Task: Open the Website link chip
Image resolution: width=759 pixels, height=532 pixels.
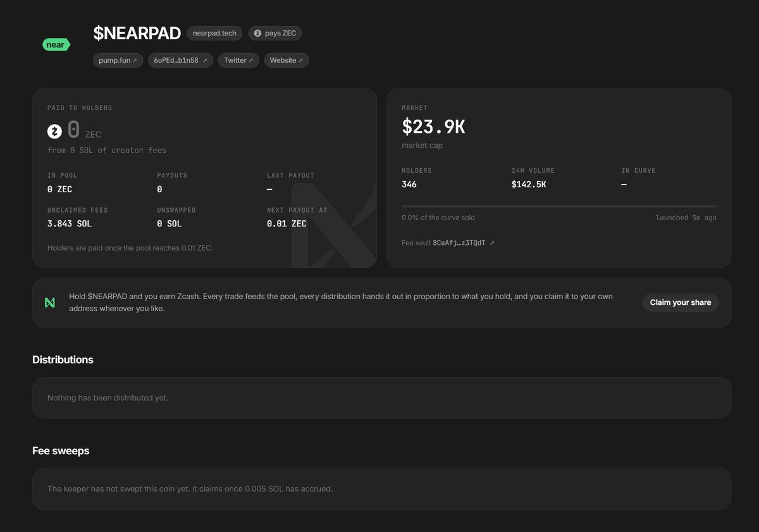Action: pyautogui.click(x=287, y=60)
